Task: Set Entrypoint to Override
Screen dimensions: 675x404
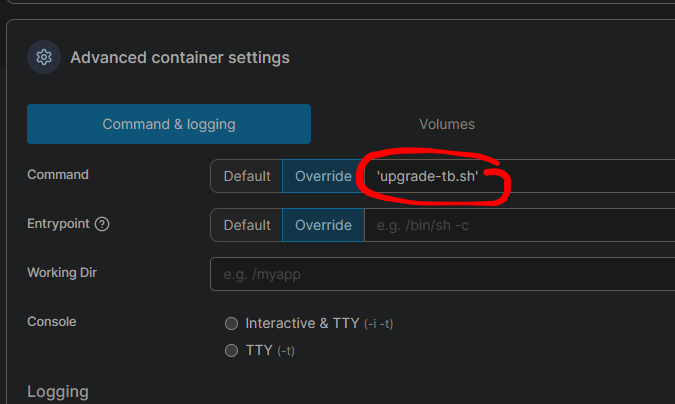Action: pyautogui.click(x=323, y=225)
